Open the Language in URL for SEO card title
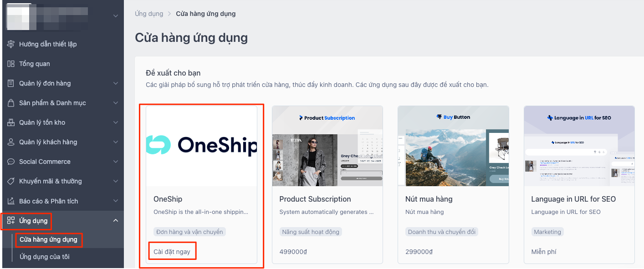The image size is (644, 269). 573,199
